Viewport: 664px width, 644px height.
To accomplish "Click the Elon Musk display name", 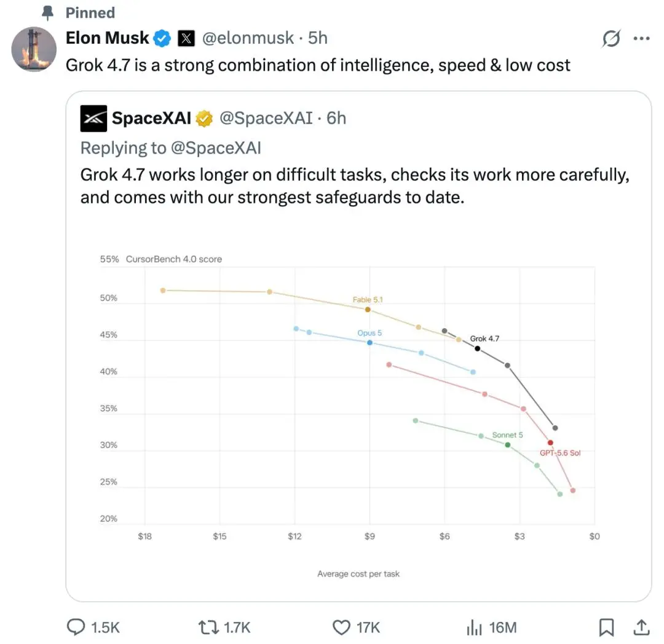I will pyautogui.click(x=107, y=38).
